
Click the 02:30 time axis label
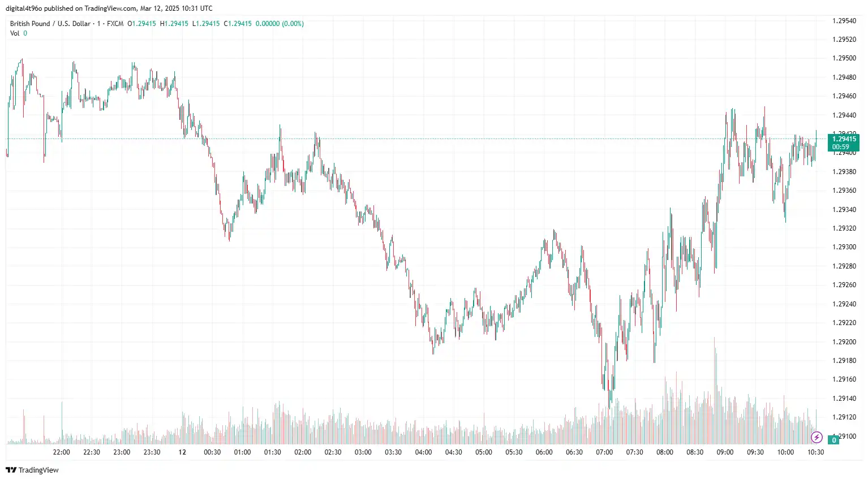coord(333,452)
